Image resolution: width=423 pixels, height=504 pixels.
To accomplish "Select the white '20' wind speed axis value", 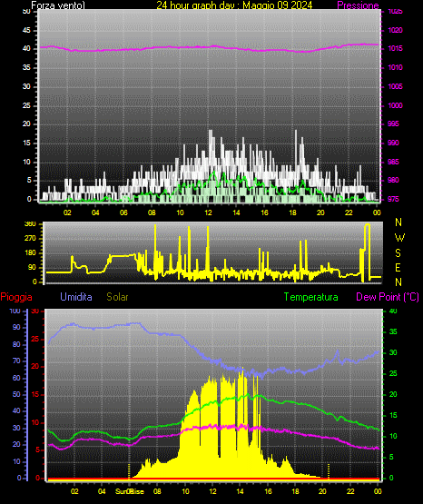I will [26, 124].
